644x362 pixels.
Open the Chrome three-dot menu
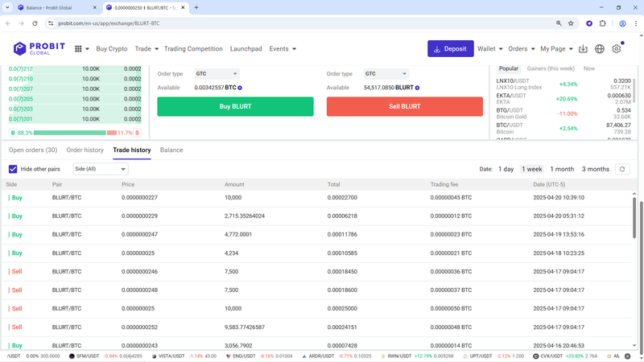pyautogui.click(x=636, y=23)
